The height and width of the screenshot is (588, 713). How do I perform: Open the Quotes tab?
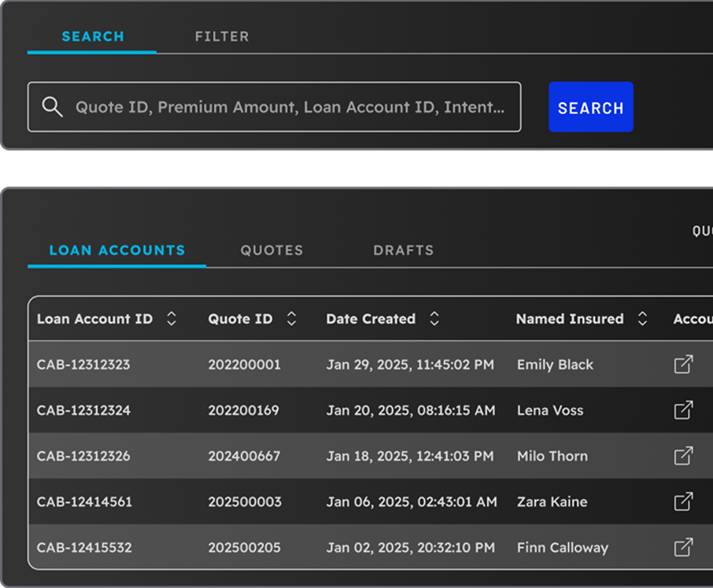272,250
